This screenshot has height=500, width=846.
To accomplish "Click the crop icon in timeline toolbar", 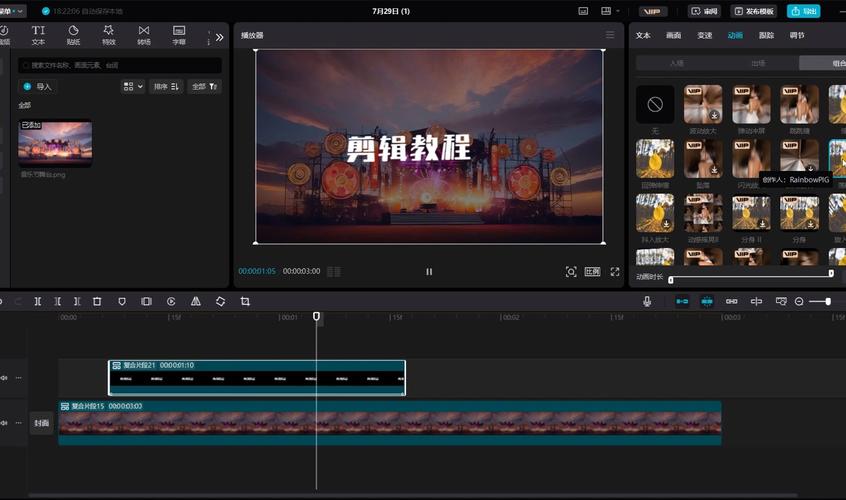I will pyautogui.click(x=245, y=302).
